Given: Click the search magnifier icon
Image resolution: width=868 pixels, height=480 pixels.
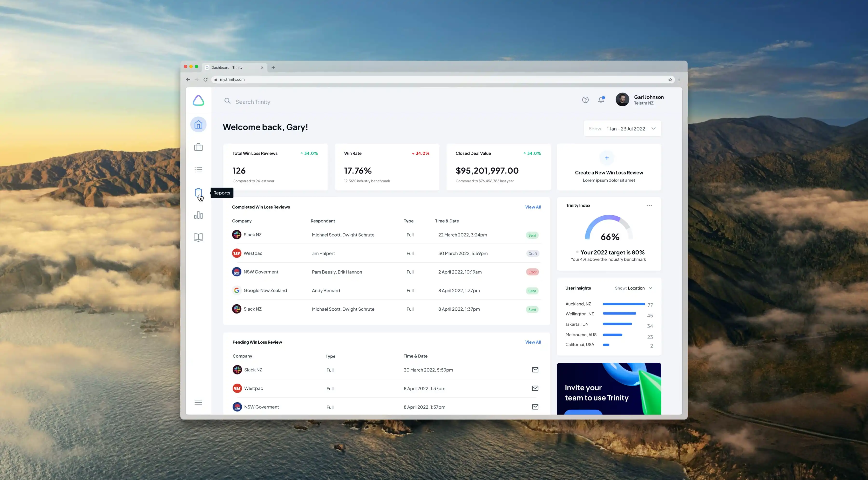Looking at the screenshot, I should click(x=227, y=101).
